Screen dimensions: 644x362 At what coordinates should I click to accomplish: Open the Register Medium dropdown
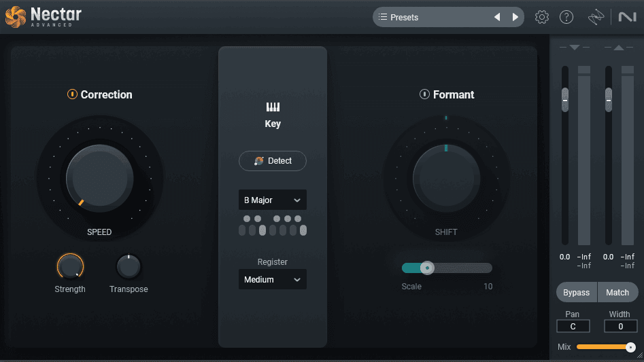273,280
